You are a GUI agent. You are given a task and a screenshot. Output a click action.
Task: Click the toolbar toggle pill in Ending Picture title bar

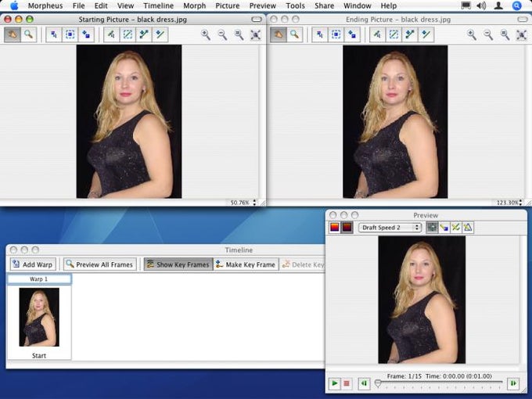tap(523, 20)
